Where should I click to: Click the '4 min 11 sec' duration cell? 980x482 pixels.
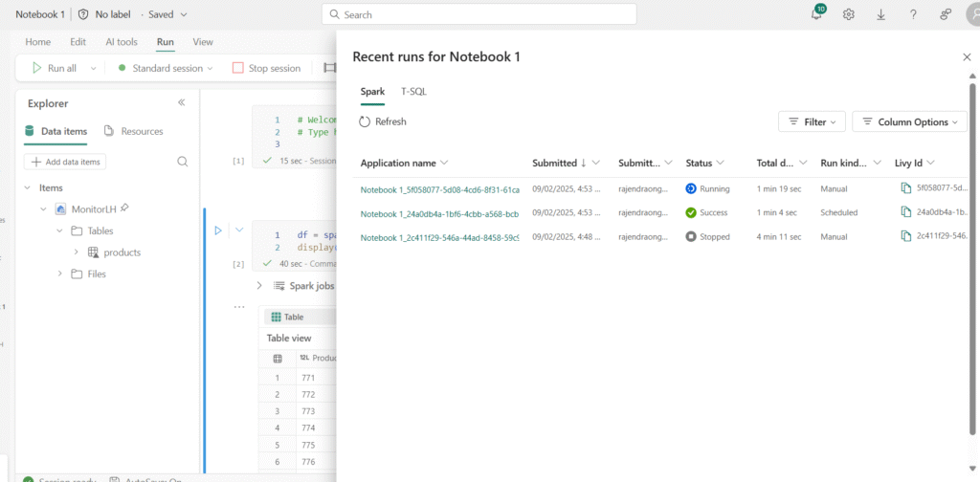780,236
